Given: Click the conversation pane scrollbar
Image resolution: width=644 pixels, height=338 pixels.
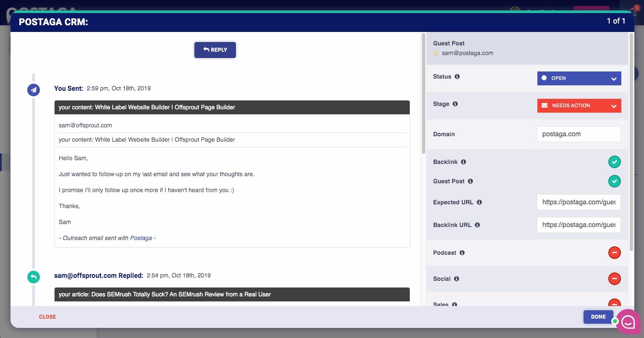Looking at the screenshot, I should (x=423, y=93).
